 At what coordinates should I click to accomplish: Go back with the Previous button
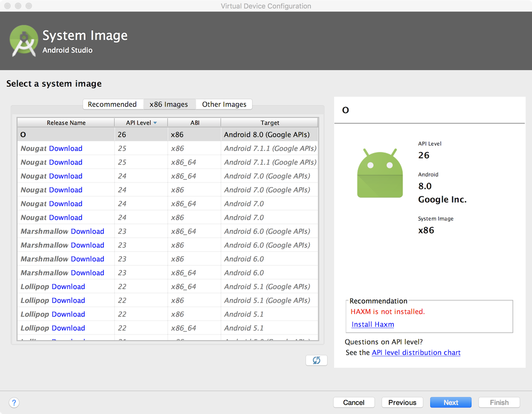(x=402, y=402)
